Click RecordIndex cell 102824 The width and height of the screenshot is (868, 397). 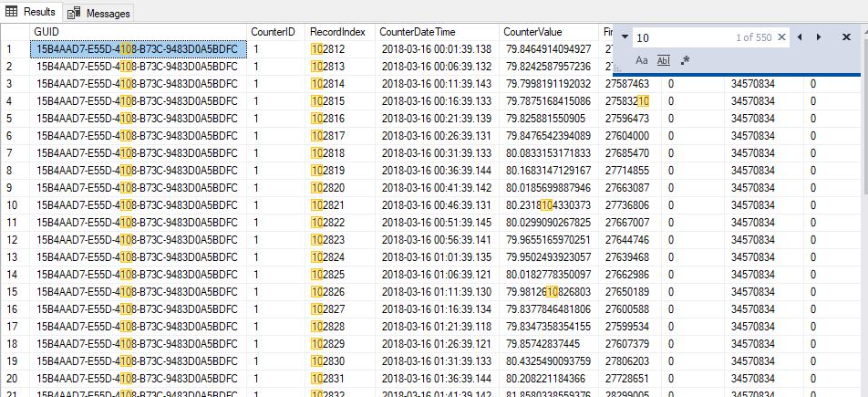coord(339,257)
